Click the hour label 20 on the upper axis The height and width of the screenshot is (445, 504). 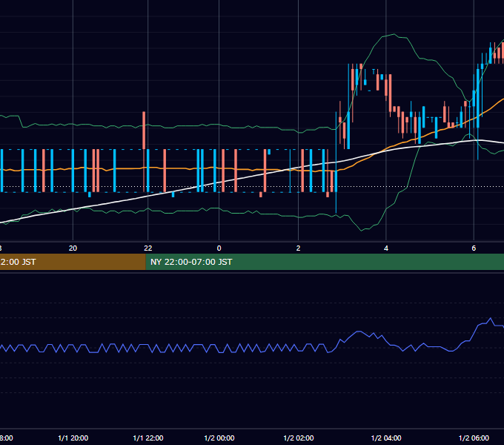pos(73,248)
